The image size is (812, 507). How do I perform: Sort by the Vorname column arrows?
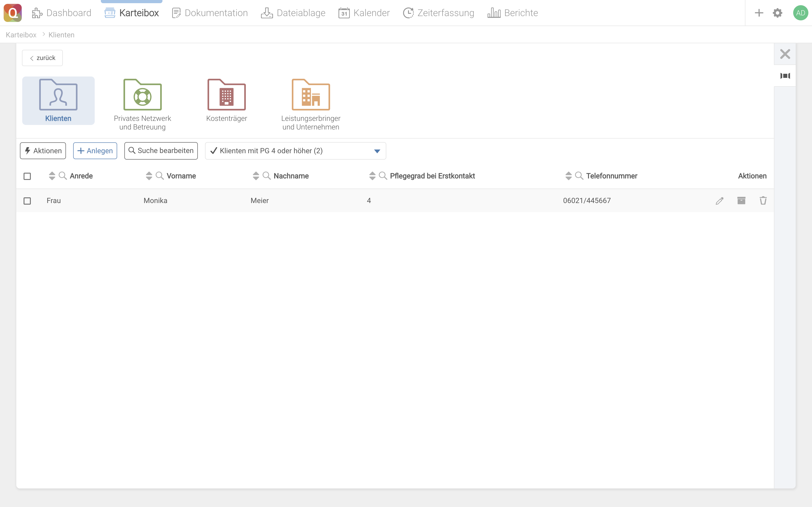point(149,176)
